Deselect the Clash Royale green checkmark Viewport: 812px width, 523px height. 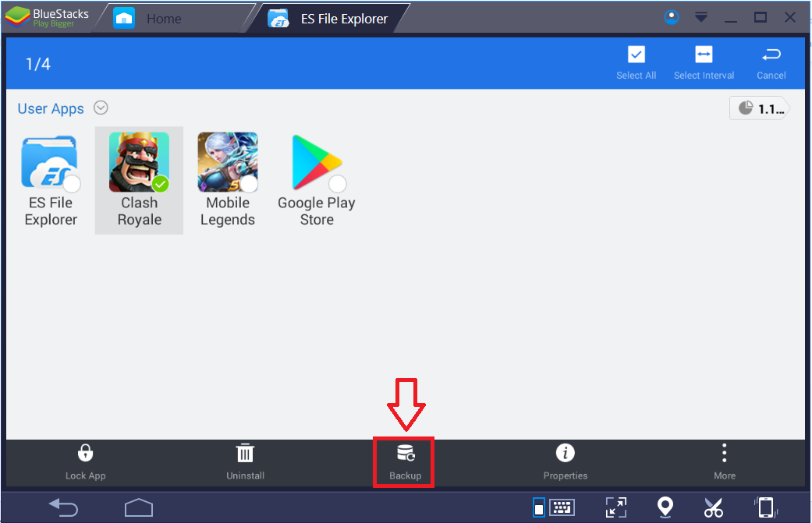point(161,184)
